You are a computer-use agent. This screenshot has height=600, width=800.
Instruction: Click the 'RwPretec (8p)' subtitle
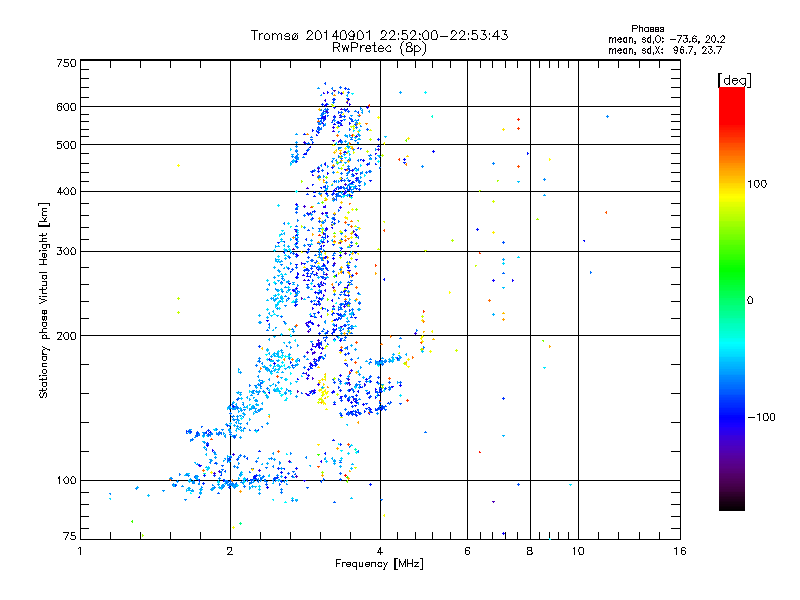[x=379, y=48]
